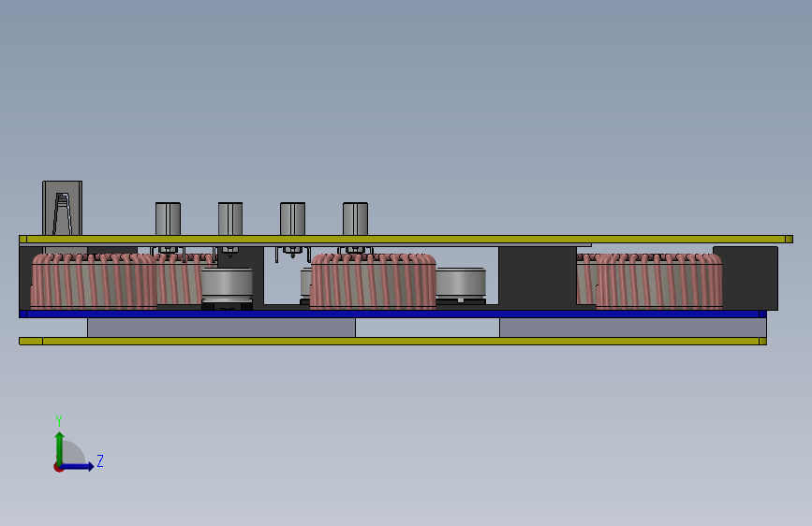812x526 pixels.
Task: Click the green Y axis arrow of the triad
Action: point(60,448)
